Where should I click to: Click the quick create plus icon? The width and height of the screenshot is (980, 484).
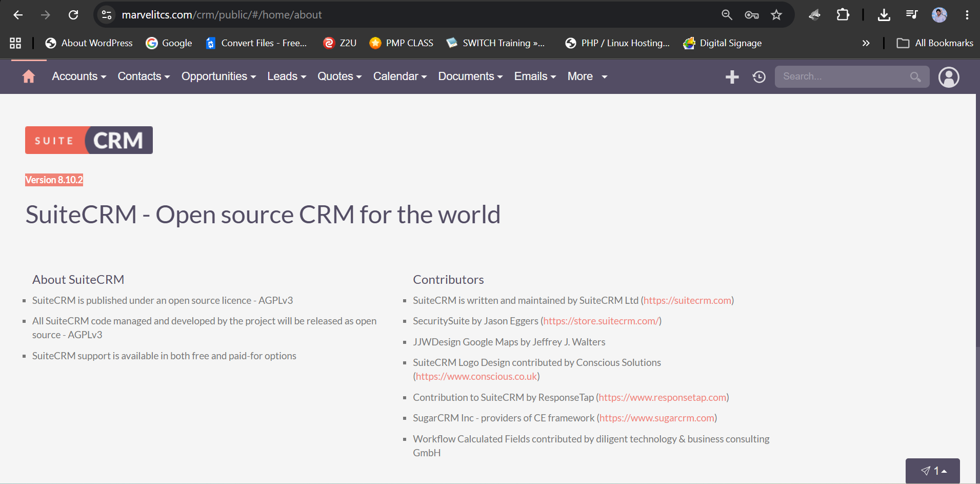click(x=732, y=77)
